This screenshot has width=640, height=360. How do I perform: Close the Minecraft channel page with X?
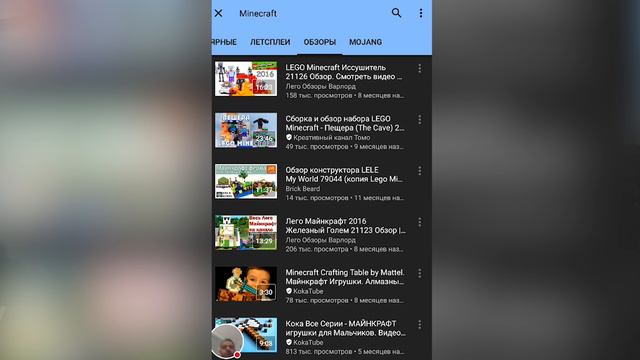coord(218,13)
